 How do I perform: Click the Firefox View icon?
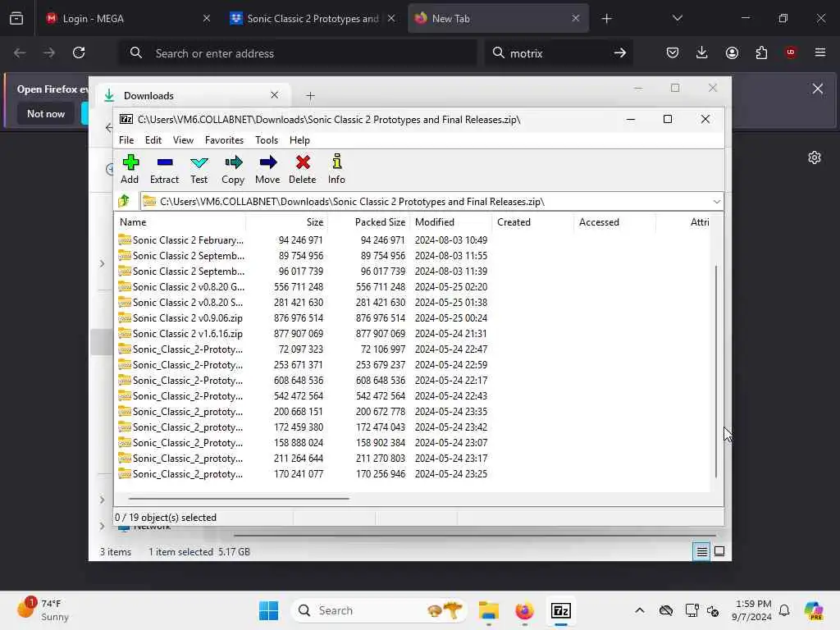[x=16, y=18]
